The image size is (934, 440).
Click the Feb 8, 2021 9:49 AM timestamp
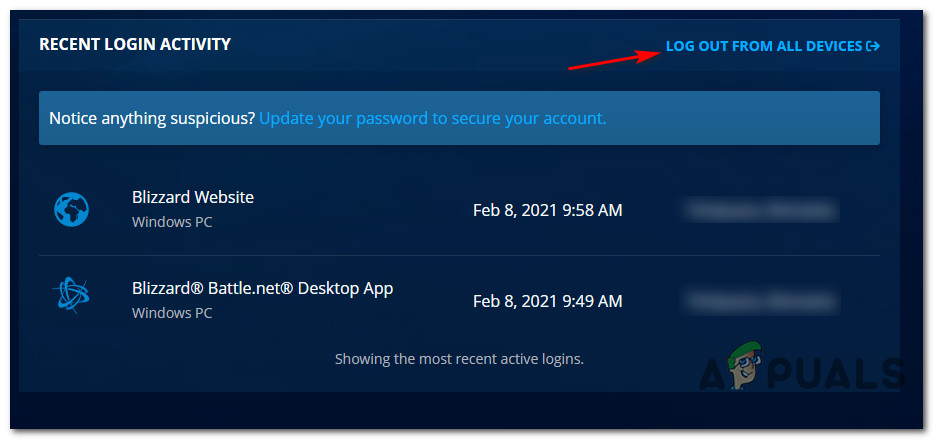coord(548,300)
